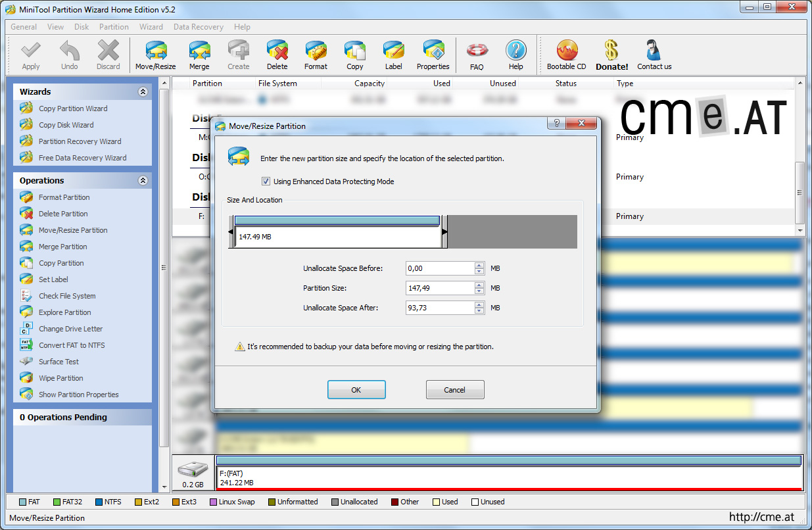This screenshot has width=812, height=530.
Task: Click the Label toolbar icon
Action: click(394, 55)
